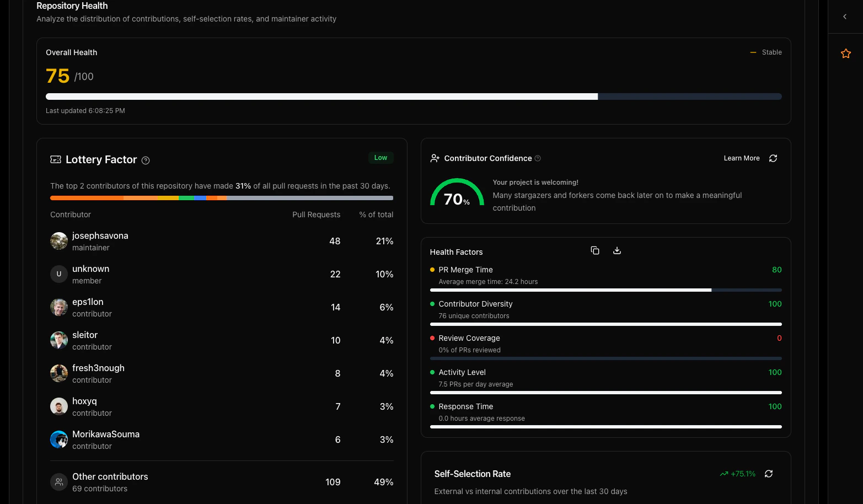Star the repository using the sidebar star icon
This screenshot has height=504, width=863.
pyautogui.click(x=845, y=53)
